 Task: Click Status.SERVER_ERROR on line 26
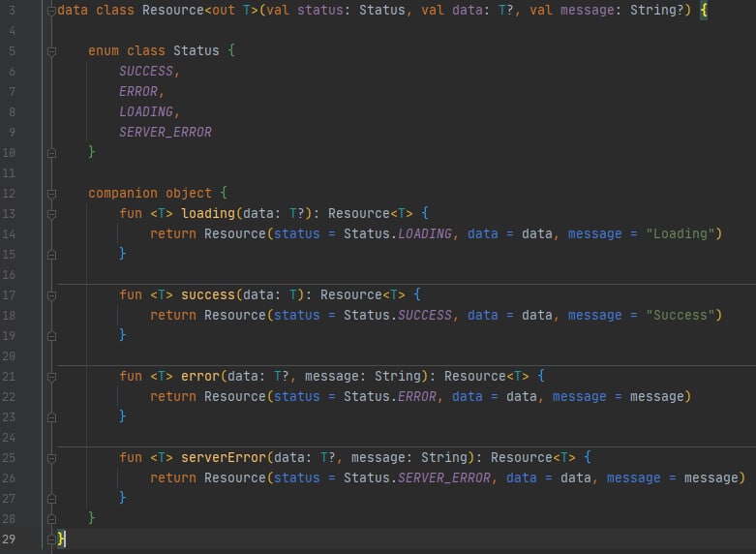pos(416,477)
